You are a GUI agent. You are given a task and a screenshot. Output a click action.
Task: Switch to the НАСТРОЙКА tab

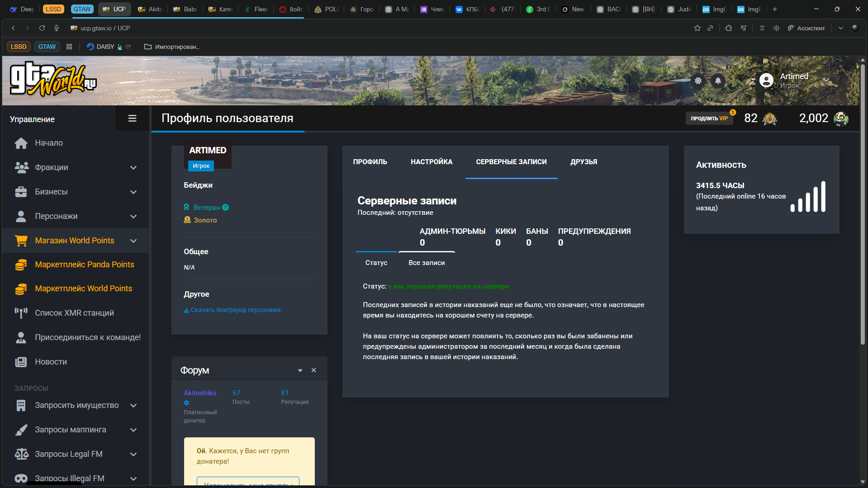pyautogui.click(x=432, y=162)
